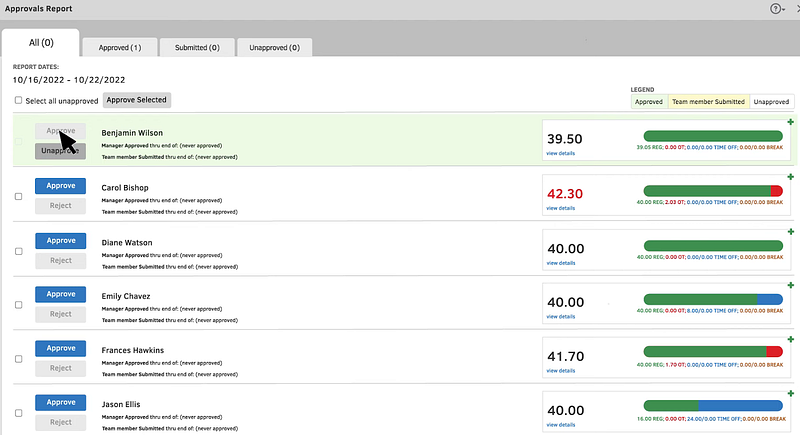Click the green plus icon in Frances Hawkins's row
The image size is (800, 435).
coord(790,340)
